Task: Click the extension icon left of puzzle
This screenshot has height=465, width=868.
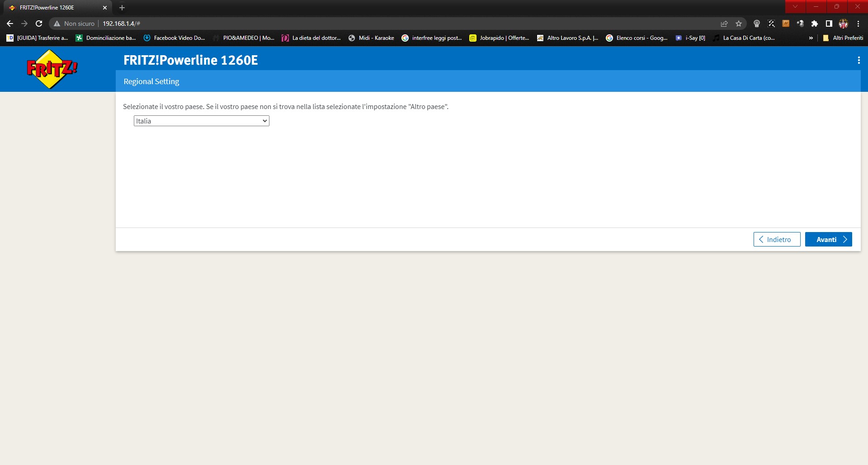Action: (x=800, y=24)
